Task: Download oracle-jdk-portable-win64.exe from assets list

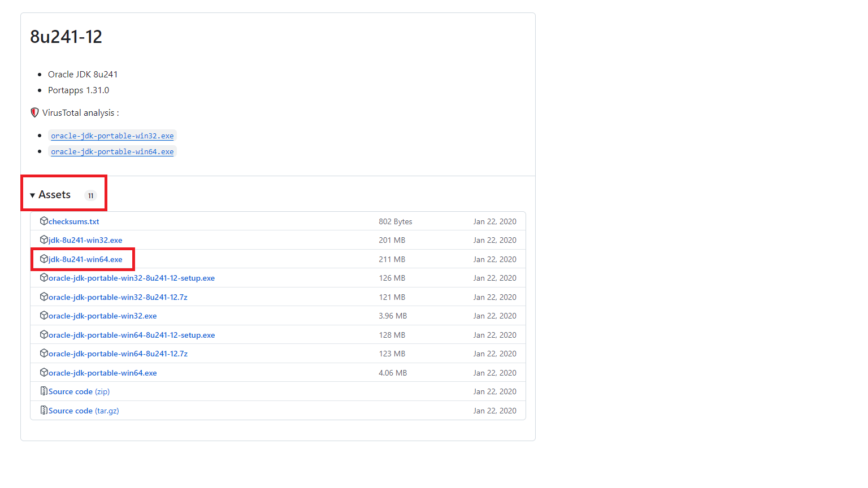Action: point(103,373)
